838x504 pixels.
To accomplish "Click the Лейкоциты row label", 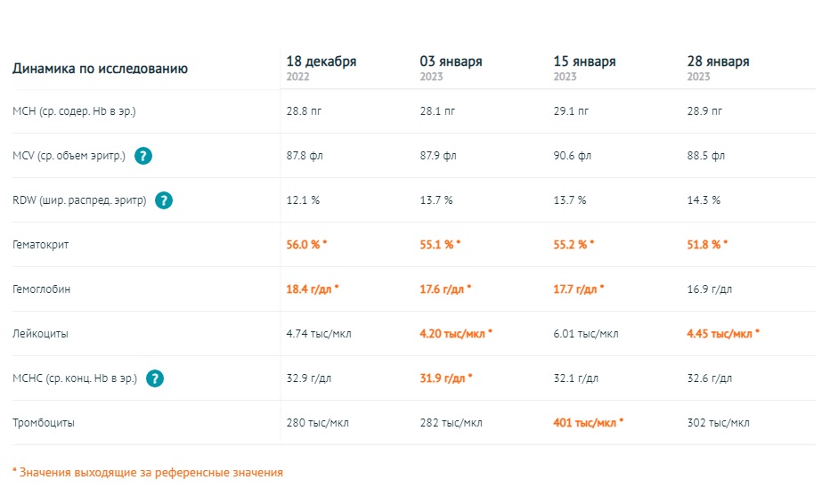I will [40, 334].
